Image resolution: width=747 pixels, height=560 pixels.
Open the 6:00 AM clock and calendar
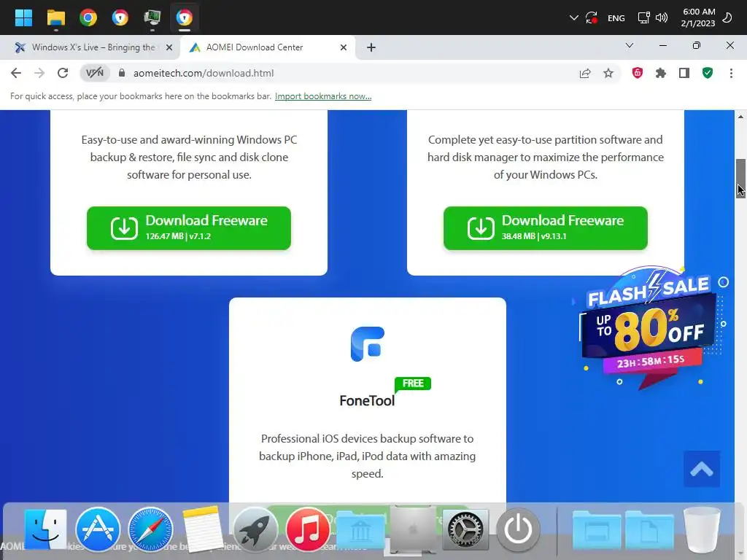tap(698, 17)
